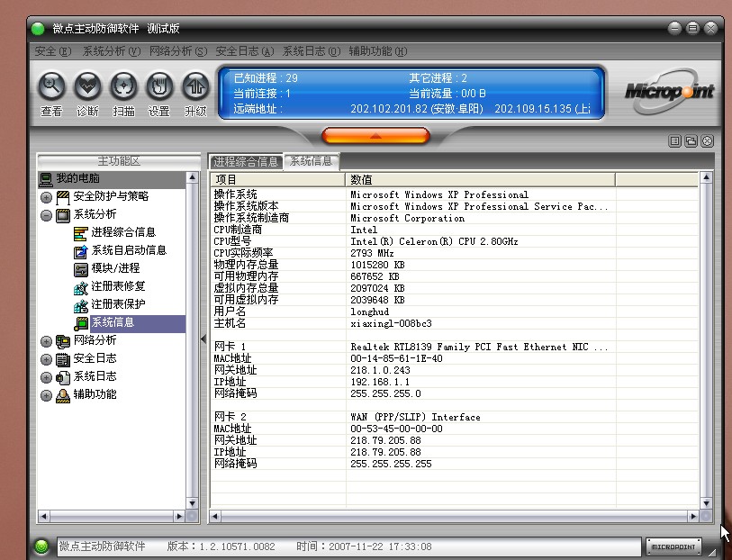732x560 pixels.
Task: Click the 我的电脑 computer icon
Action: [x=46, y=179]
